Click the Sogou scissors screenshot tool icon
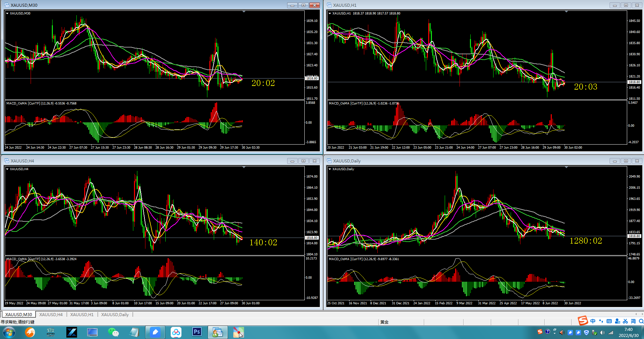644x339 pixels. click(625, 321)
